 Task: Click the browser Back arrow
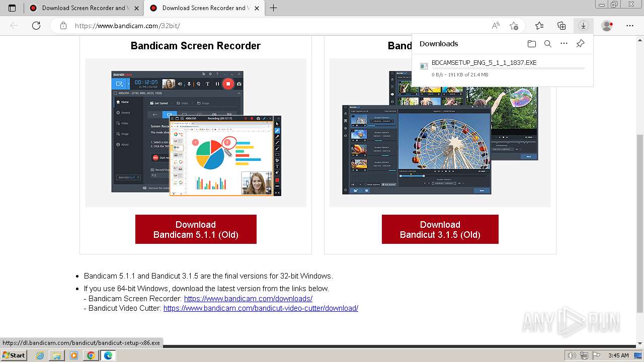[14, 26]
